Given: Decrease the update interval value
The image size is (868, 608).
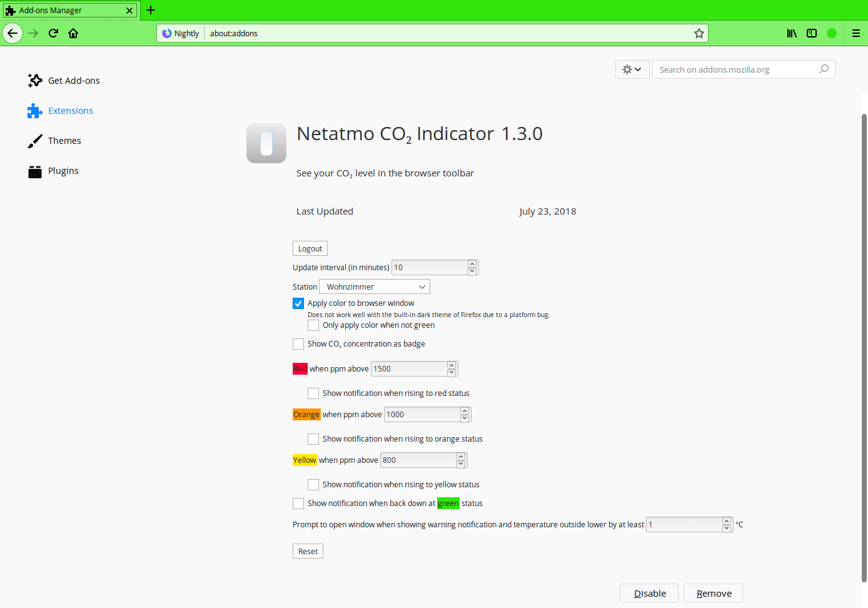Looking at the screenshot, I should pyautogui.click(x=472, y=271).
